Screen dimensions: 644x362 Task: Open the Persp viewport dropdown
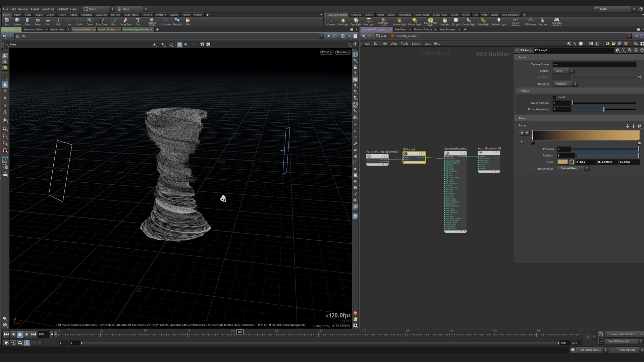click(326, 52)
